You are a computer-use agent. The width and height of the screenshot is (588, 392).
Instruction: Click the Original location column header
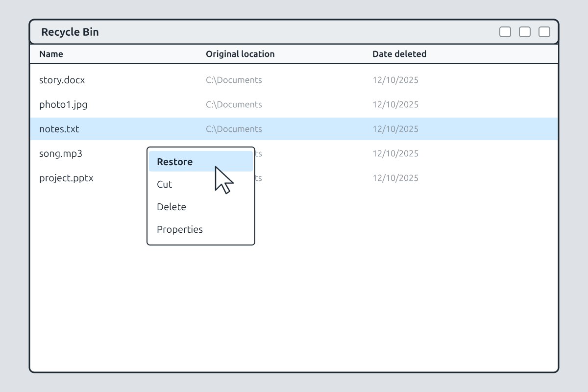(240, 54)
